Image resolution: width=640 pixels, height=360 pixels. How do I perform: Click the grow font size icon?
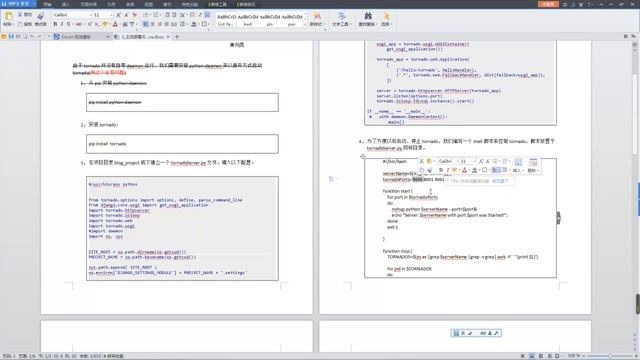tap(118, 15)
